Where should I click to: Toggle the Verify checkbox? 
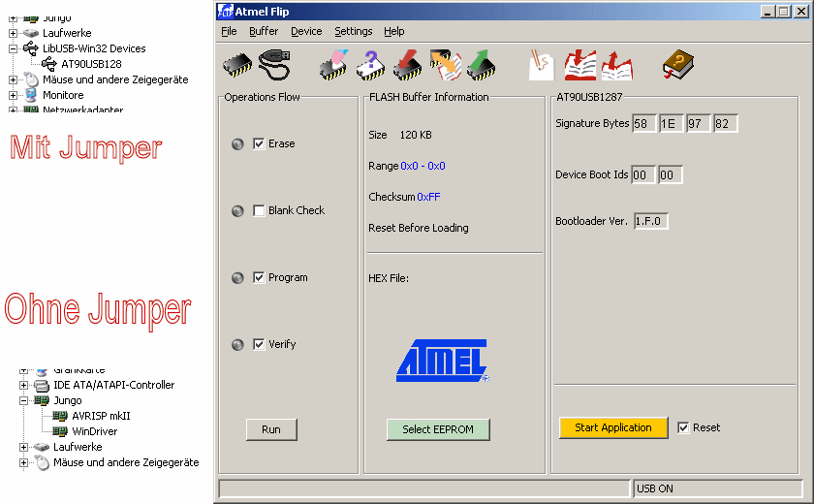tap(259, 345)
